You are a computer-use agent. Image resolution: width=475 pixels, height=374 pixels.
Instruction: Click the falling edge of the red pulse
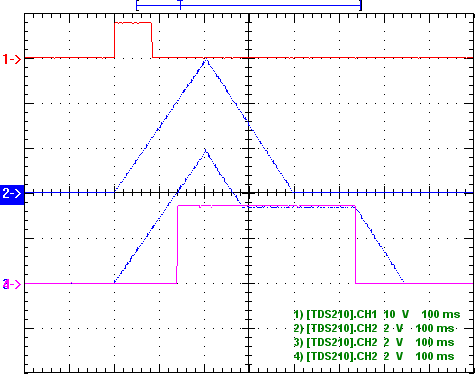pyautogui.click(x=152, y=40)
